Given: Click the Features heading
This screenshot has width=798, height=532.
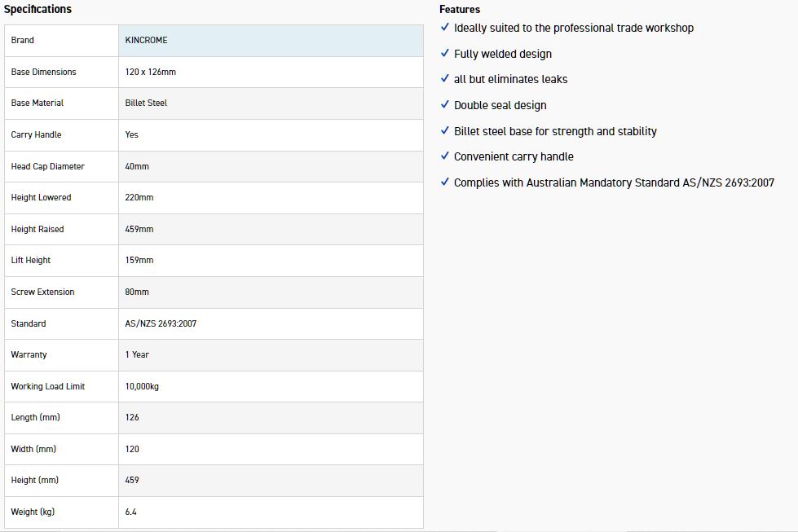Looking at the screenshot, I should [x=460, y=10].
